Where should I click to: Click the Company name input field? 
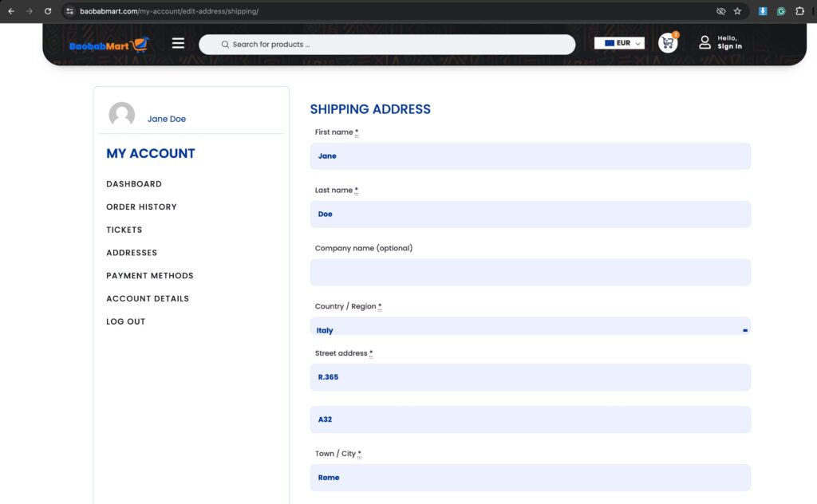(530, 272)
